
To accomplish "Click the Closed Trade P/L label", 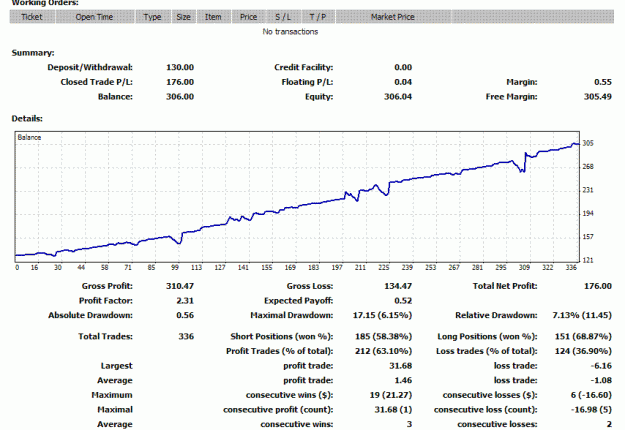I will tap(96, 82).
